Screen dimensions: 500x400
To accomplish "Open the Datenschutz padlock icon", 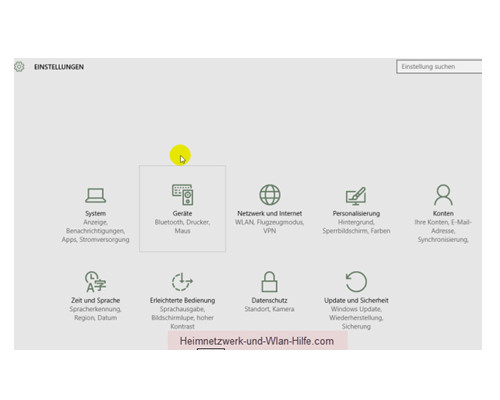I will [x=269, y=282].
